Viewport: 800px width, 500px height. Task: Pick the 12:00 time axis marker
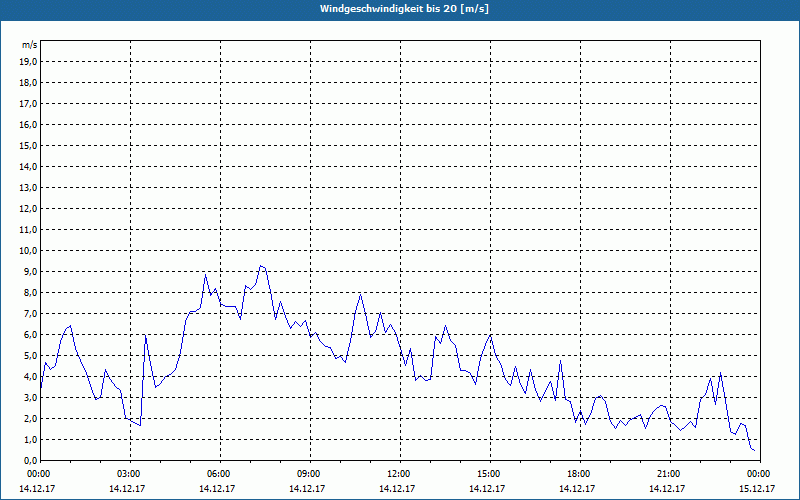tap(401, 474)
